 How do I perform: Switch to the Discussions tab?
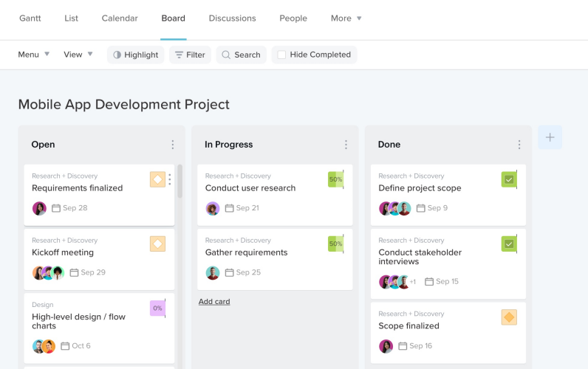click(232, 18)
